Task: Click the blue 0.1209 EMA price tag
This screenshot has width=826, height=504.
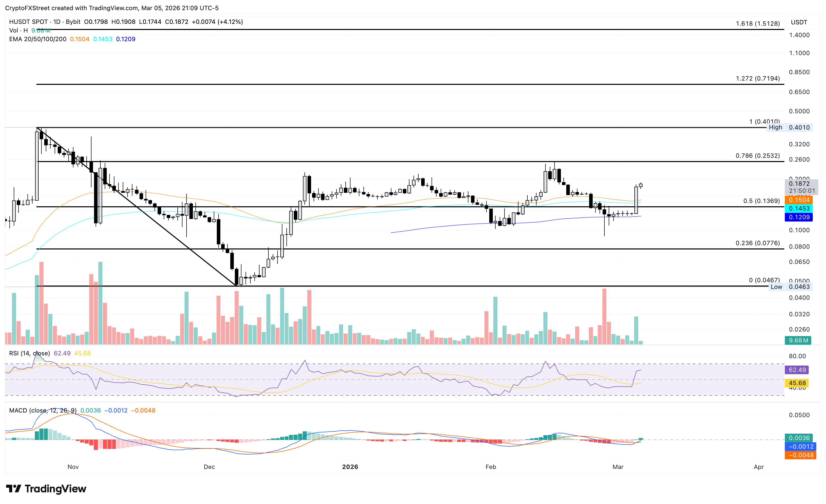Action: coord(799,217)
